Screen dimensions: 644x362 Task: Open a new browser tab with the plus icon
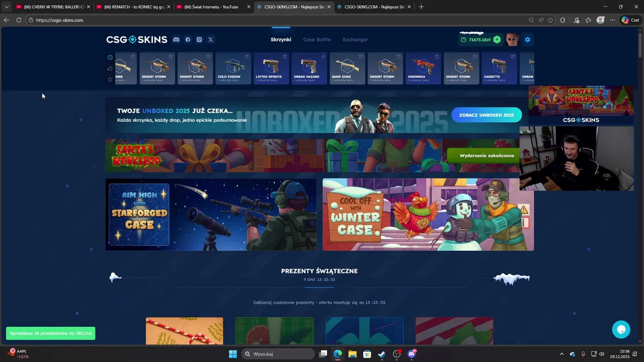[421, 7]
